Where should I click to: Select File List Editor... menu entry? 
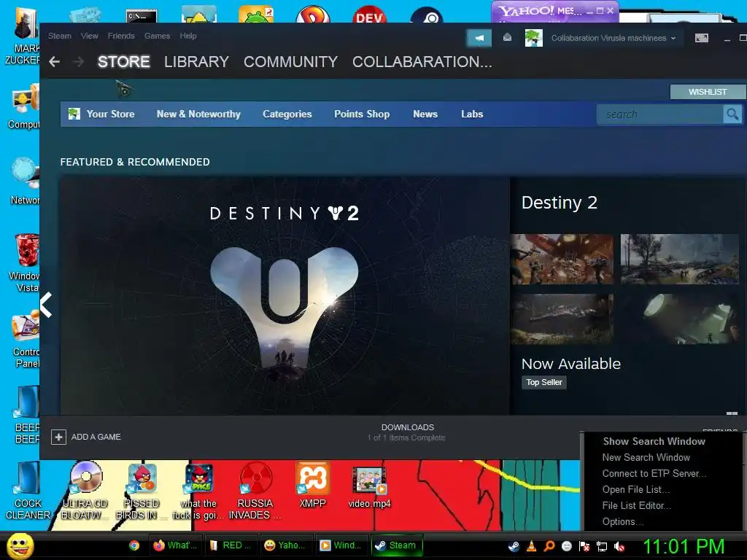point(636,506)
